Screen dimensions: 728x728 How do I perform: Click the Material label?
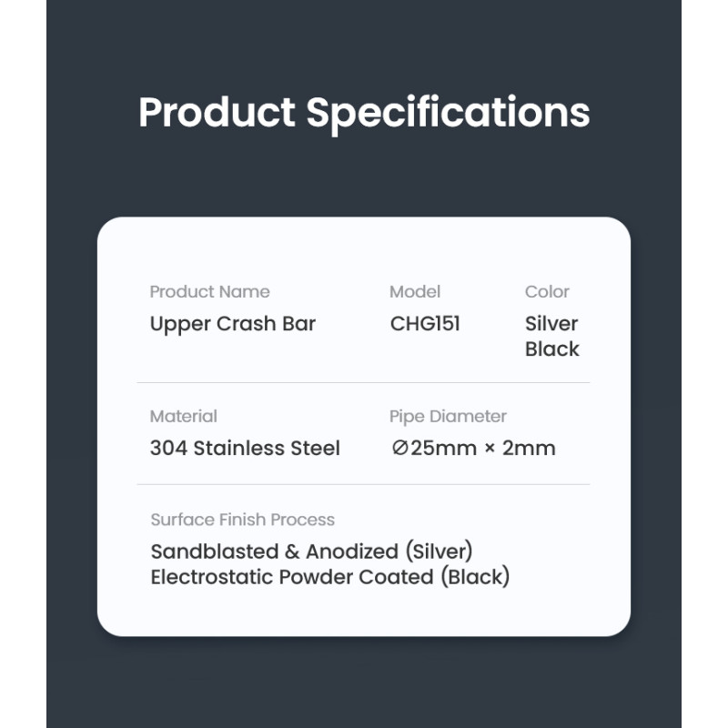(183, 417)
